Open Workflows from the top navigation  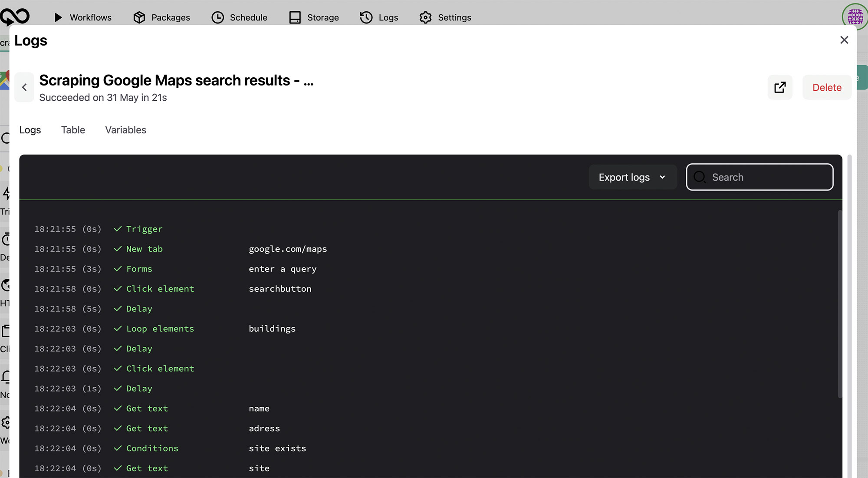pyautogui.click(x=82, y=17)
